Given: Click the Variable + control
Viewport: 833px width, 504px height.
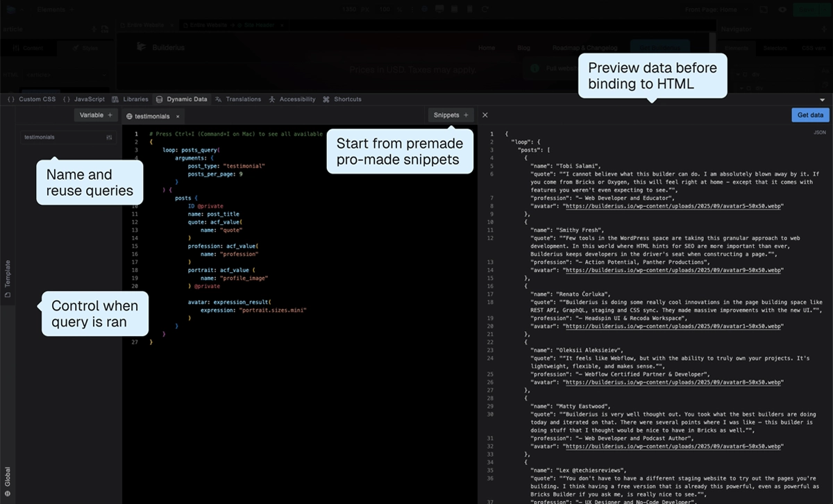Looking at the screenshot, I should point(96,115).
